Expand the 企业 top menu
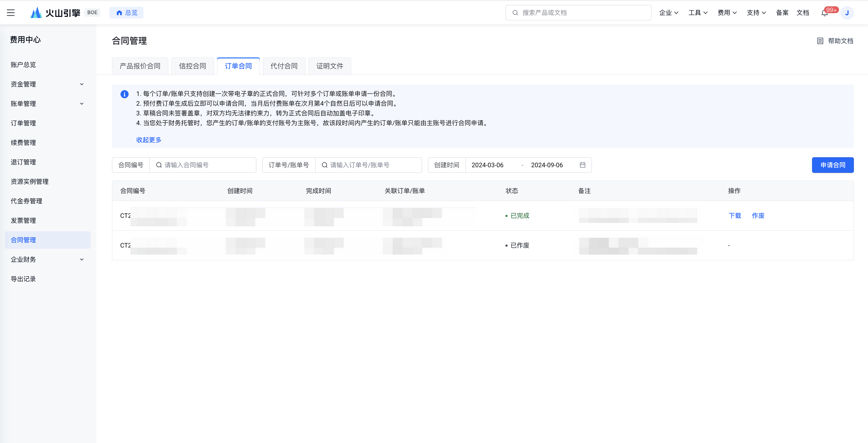Image resolution: width=868 pixels, height=443 pixels. coord(669,13)
